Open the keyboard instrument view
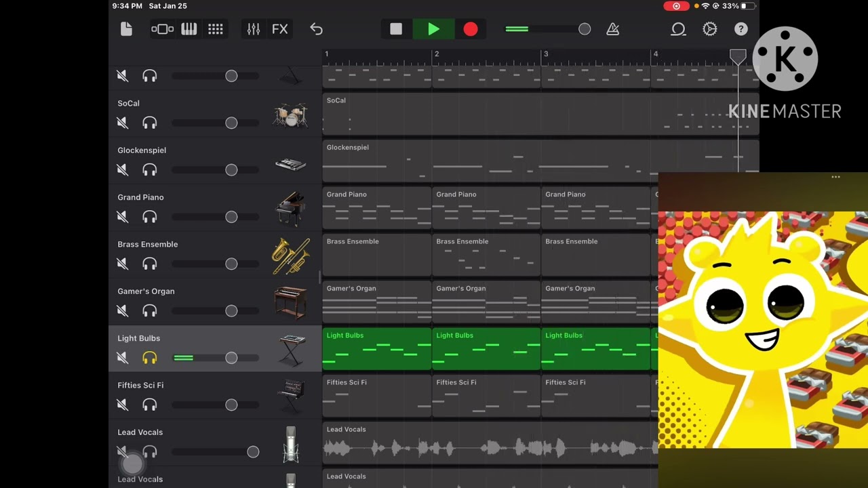This screenshot has height=488, width=868. pyautogui.click(x=189, y=29)
